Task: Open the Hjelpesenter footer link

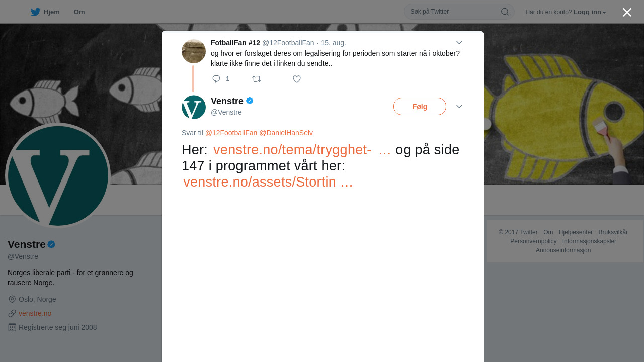Action: 576,232
